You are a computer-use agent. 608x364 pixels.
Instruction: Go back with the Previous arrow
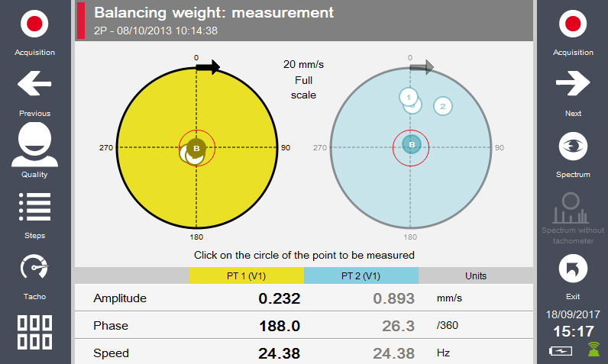[x=34, y=84]
